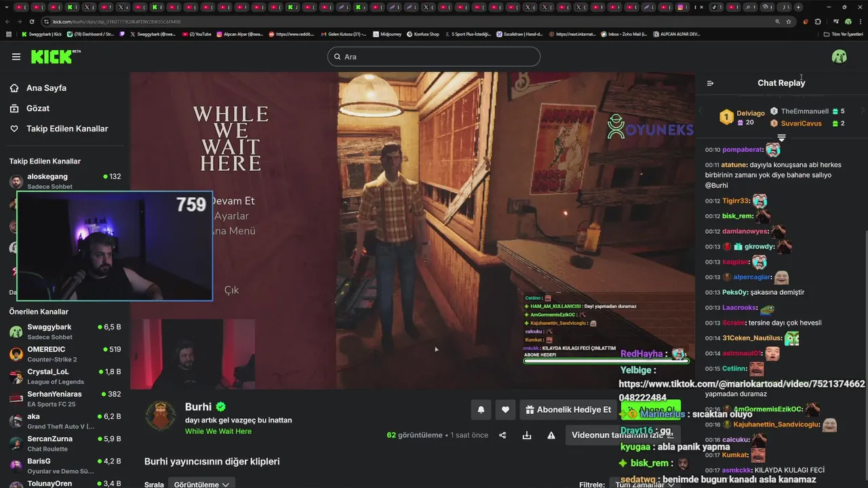This screenshot has width=868, height=488.
Task: Download the clip
Action: tap(527, 435)
